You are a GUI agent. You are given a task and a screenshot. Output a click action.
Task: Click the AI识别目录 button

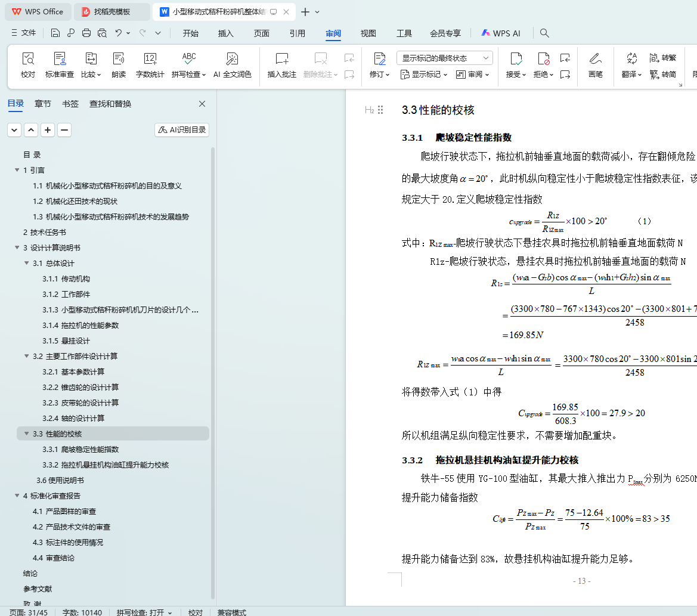[x=182, y=130]
